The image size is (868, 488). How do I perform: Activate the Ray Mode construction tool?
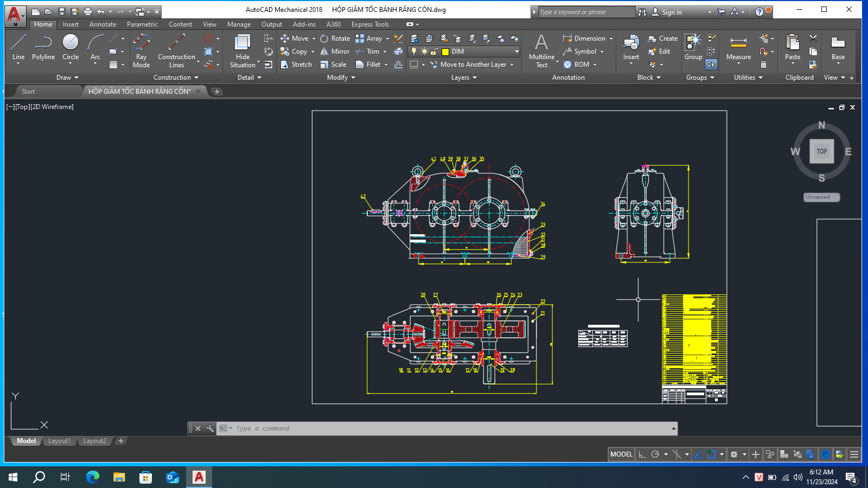(141, 50)
